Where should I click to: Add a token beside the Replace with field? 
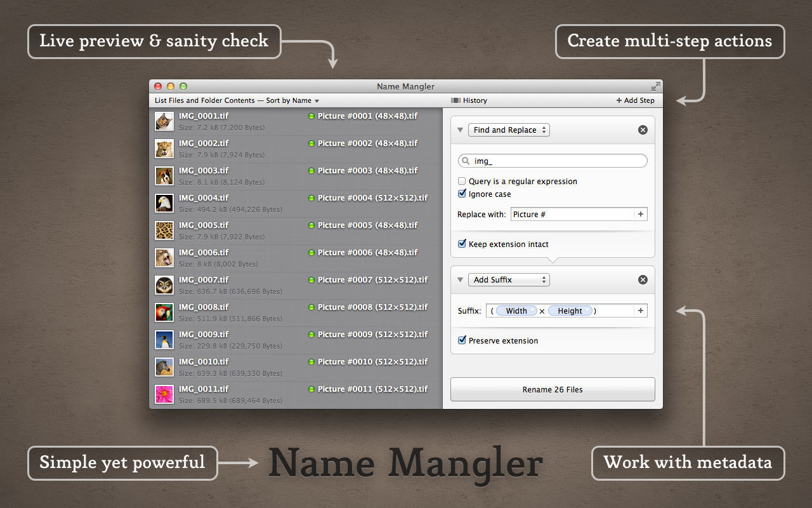point(642,214)
